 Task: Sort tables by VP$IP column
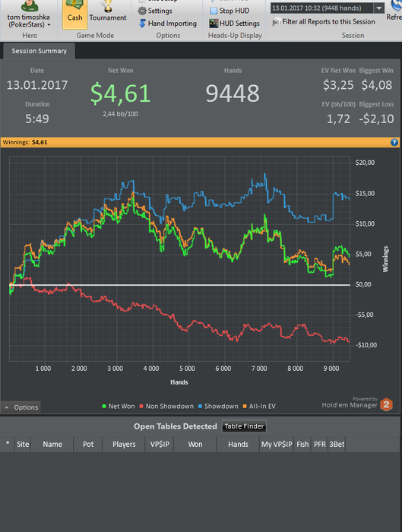160,444
